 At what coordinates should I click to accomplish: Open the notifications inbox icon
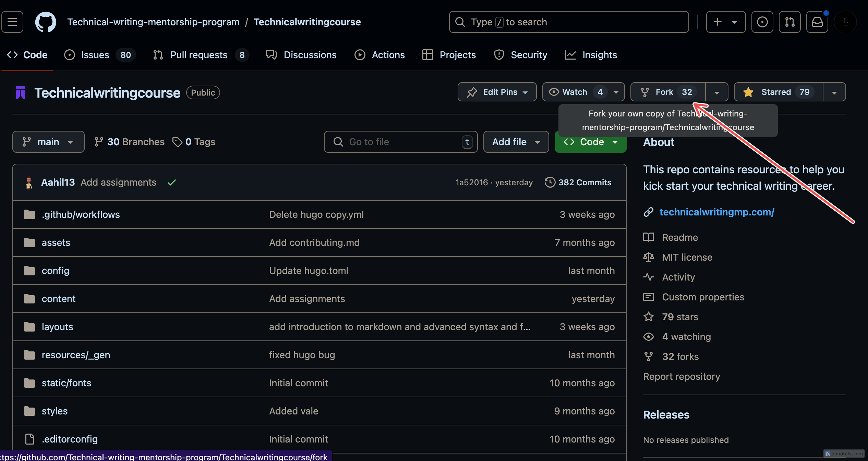click(817, 22)
